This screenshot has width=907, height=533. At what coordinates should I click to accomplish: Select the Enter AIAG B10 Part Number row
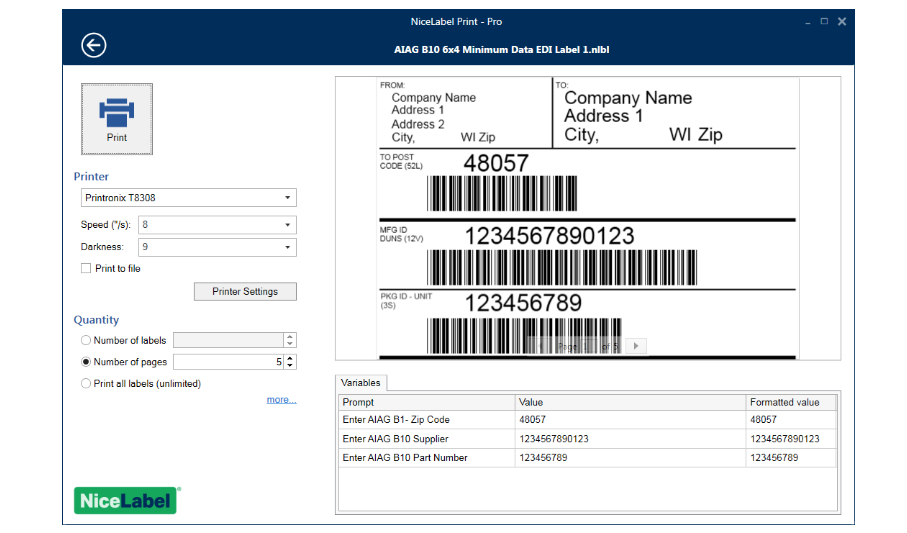tap(588, 458)
